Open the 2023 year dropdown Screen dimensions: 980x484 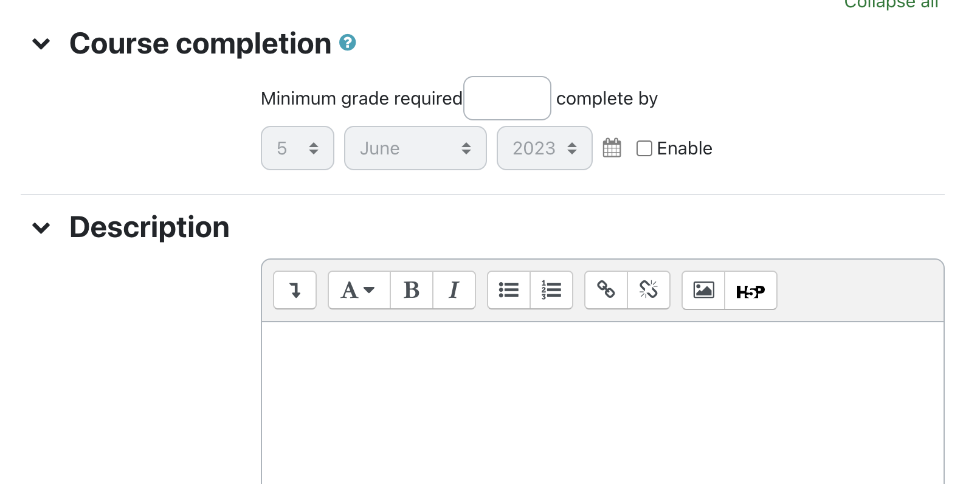coord(544,148)
